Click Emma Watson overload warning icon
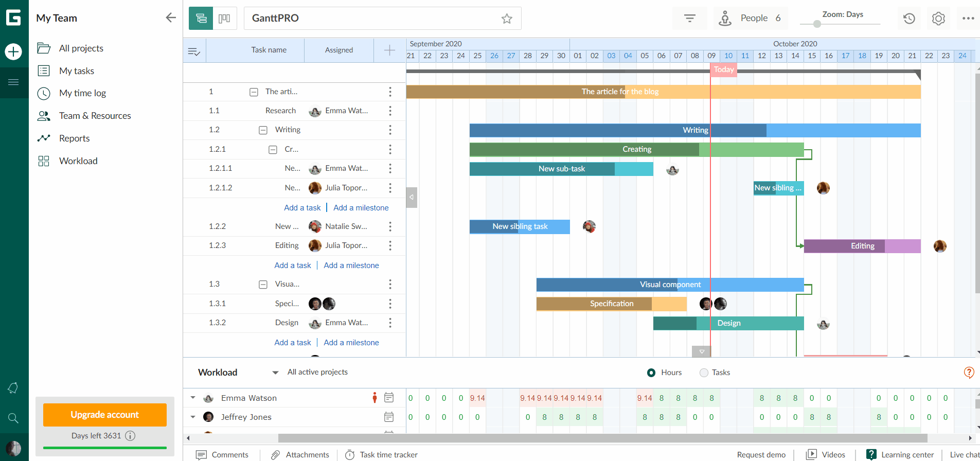 pos(375,398)
